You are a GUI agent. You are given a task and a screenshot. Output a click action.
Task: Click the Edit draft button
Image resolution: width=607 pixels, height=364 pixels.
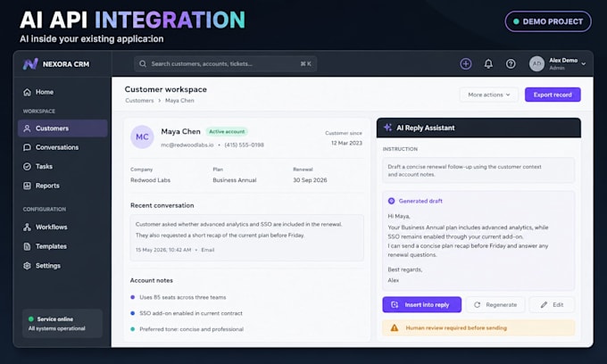pos(552,305)
